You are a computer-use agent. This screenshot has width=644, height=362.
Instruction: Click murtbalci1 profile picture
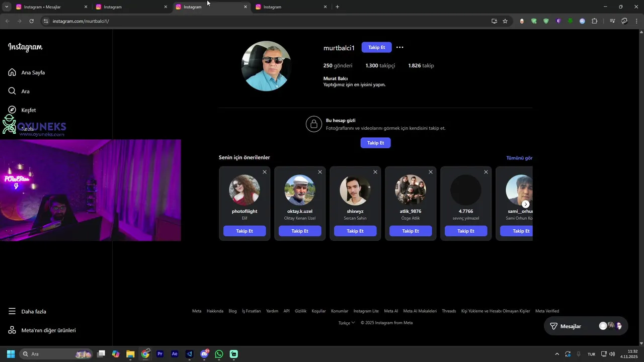coord(266,66)
